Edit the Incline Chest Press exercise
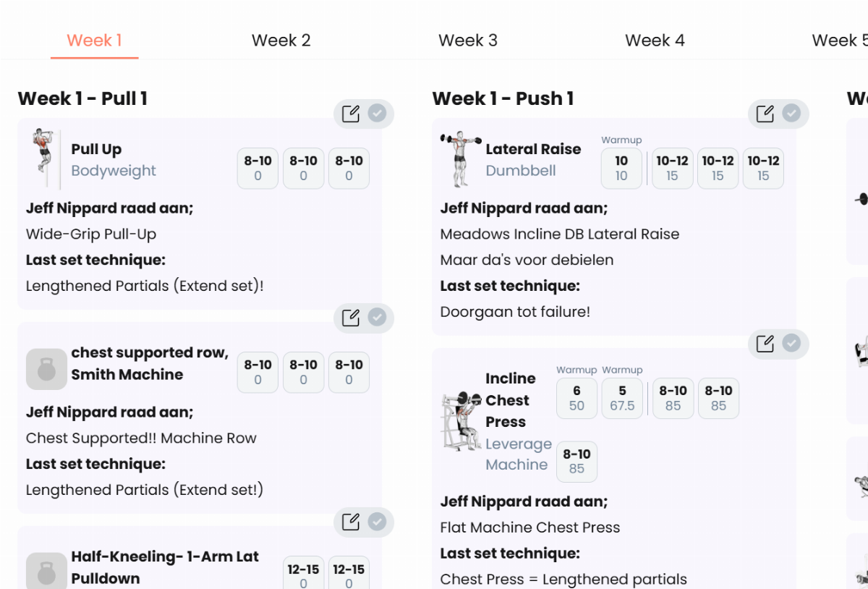The width and height of the screenshot is (868, 589). (x=765, y=344)
